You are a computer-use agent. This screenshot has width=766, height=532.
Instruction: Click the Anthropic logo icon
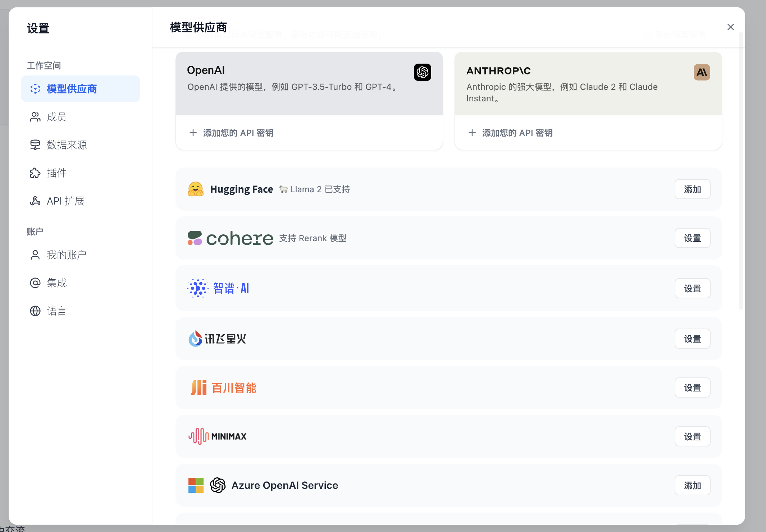click(701, 72)
